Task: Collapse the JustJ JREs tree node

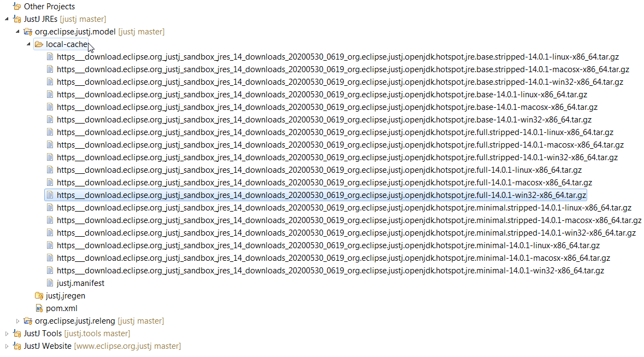Action: pyautogui.click(x=7, y=19)
